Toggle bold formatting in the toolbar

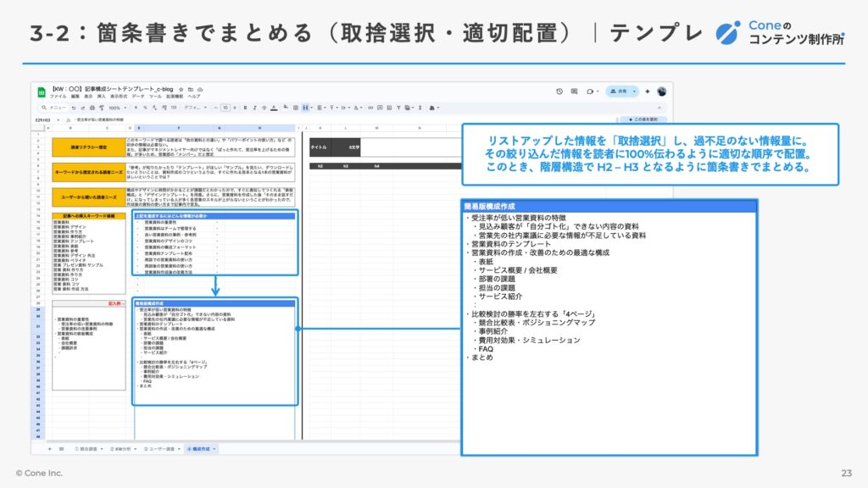[x=245, y=108]
